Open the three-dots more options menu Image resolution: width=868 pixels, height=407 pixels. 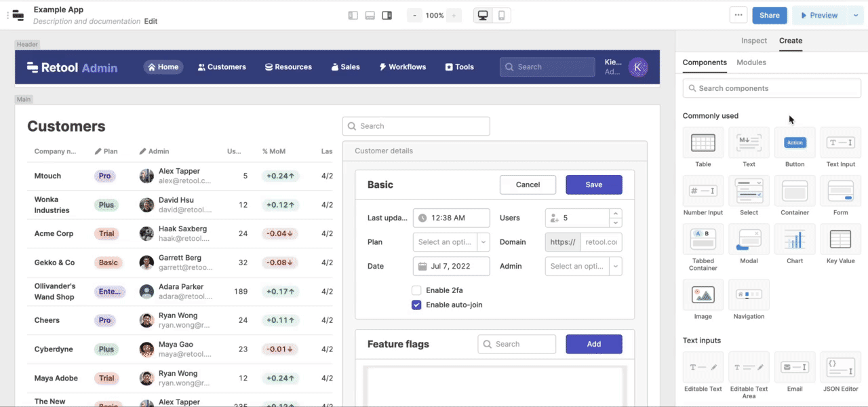click(x=739, y=15)
